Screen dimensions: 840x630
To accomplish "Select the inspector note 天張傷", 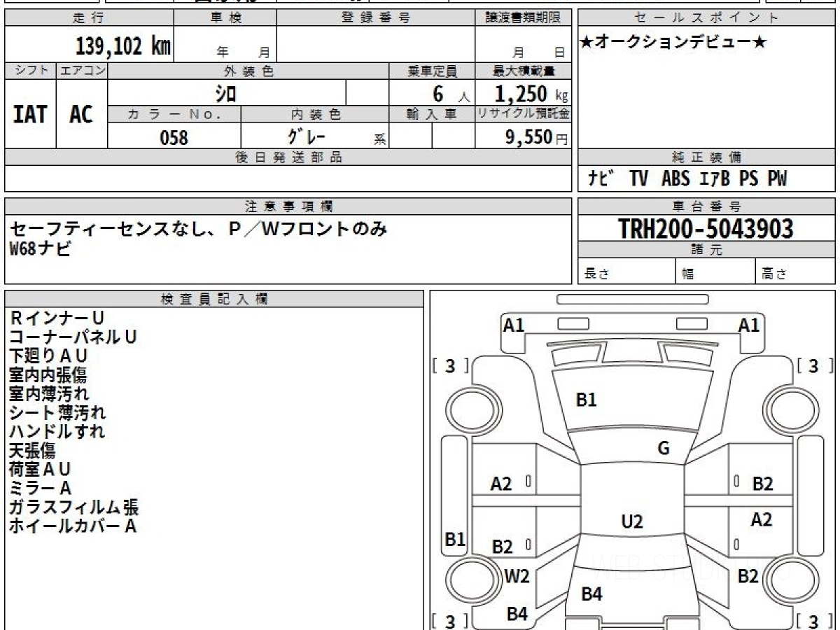I will (32, 450).
